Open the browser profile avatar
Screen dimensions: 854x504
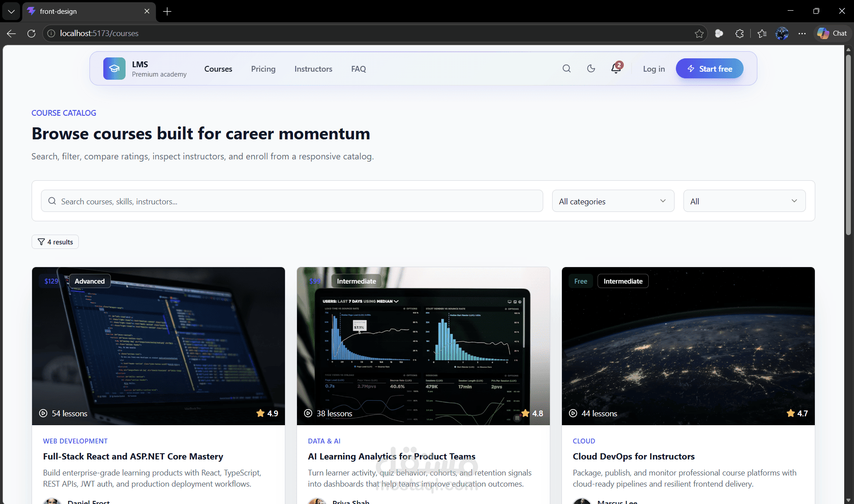tap(782, 33)
